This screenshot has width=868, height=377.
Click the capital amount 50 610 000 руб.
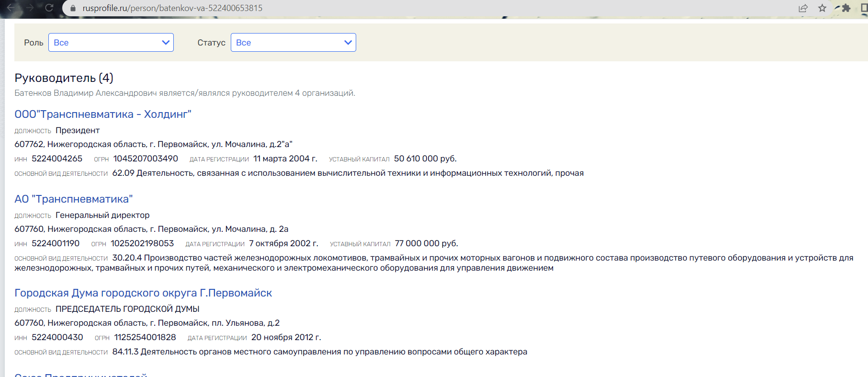(425, 159)
